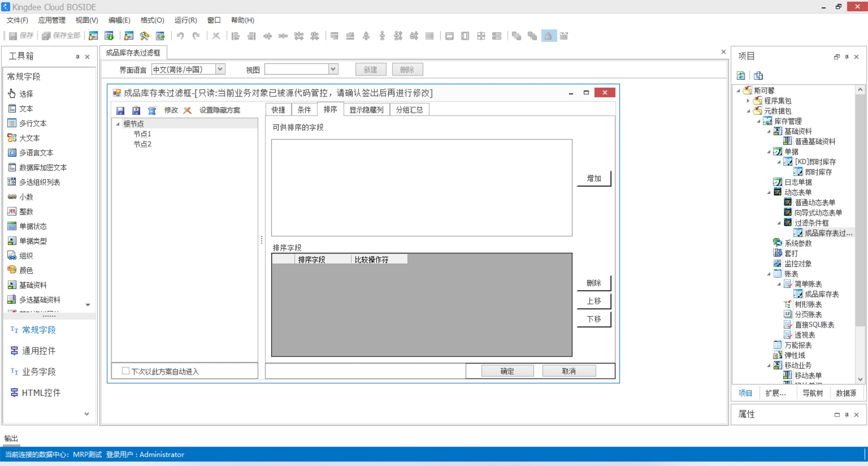The height and width of the screenshot is (466, 868).
Task: Collapse the 根节点 tree node
Action: 118,124
